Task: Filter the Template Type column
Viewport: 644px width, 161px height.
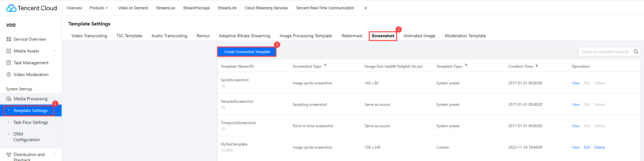Action: 466,65
